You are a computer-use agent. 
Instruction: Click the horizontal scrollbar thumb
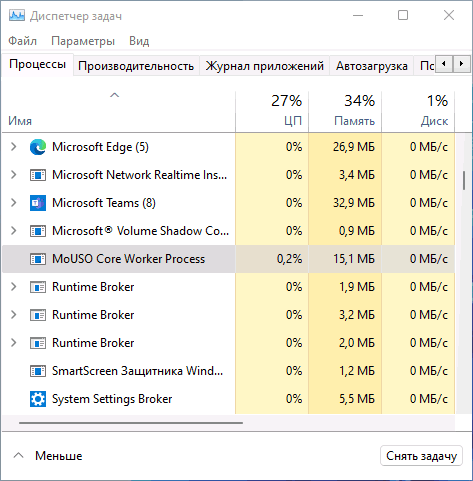click(131, 423)
